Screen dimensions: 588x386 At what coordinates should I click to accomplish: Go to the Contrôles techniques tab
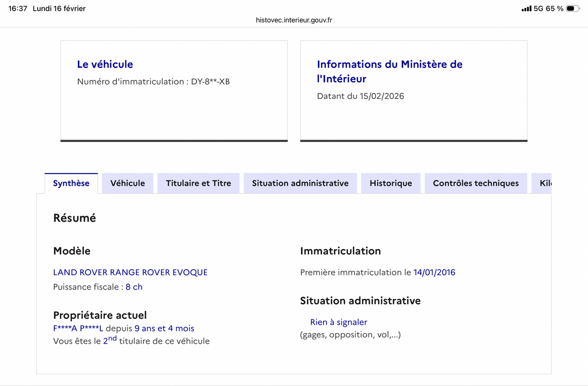click(476, 183)
